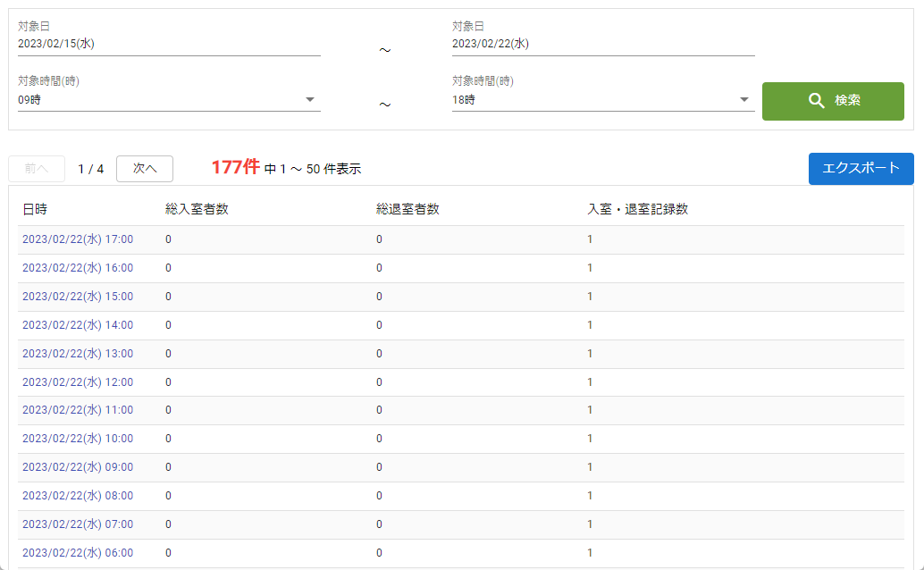924x570 pixels.
Task: Open the 2023/02/22(水) 06:00 row link
Action: [x=78, y=553]
